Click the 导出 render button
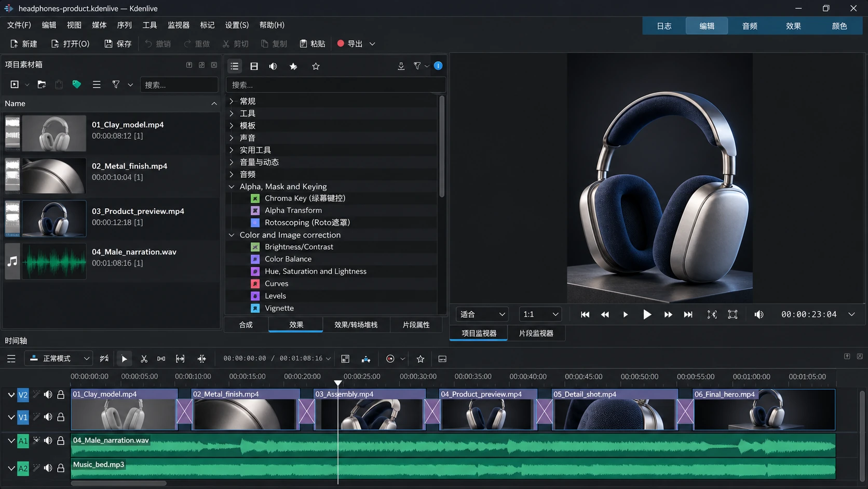The image size is (868, 489). pyautogui.click(x=350, y=44)
